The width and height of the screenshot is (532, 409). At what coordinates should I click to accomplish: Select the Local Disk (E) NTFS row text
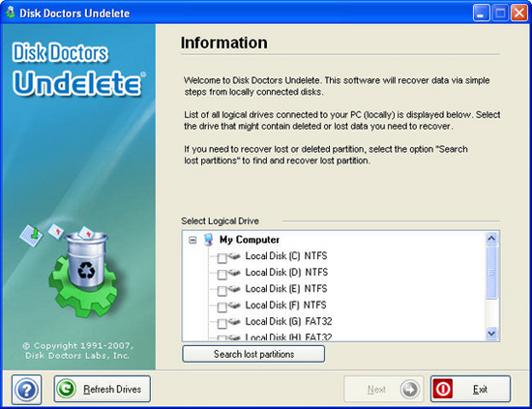click(286, 288)
